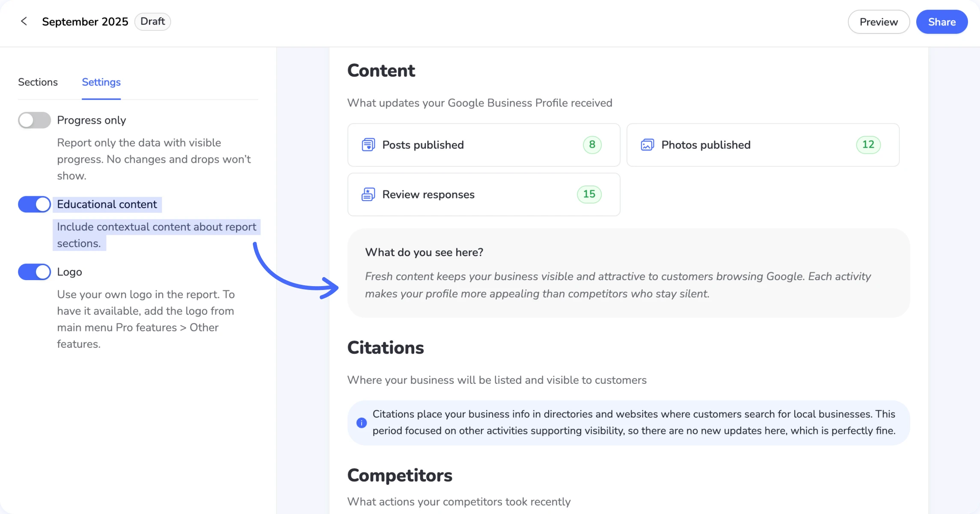Disable the Educational content toggle
Viewport: 980px width, 514px height.
34,204
